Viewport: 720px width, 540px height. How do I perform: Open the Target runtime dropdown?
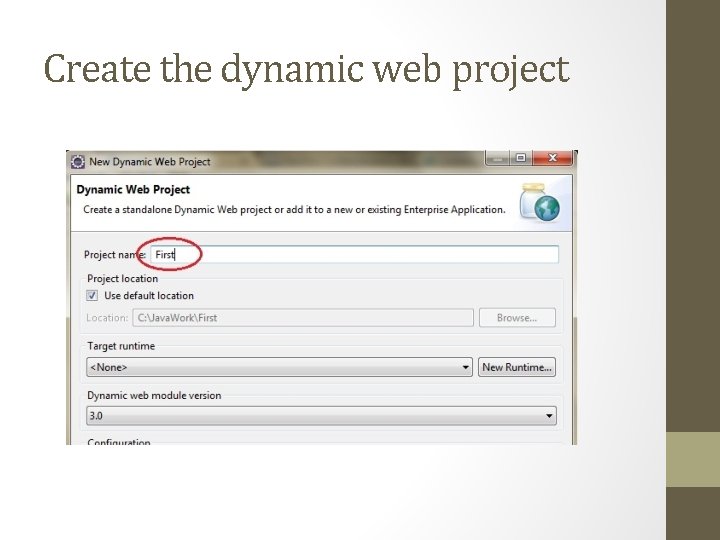(279, 367)
